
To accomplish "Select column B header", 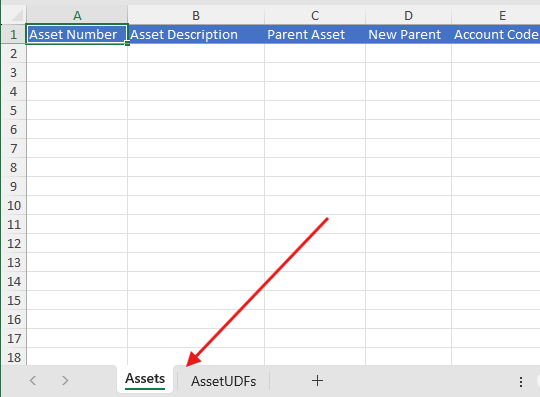I will coord(196,15).
